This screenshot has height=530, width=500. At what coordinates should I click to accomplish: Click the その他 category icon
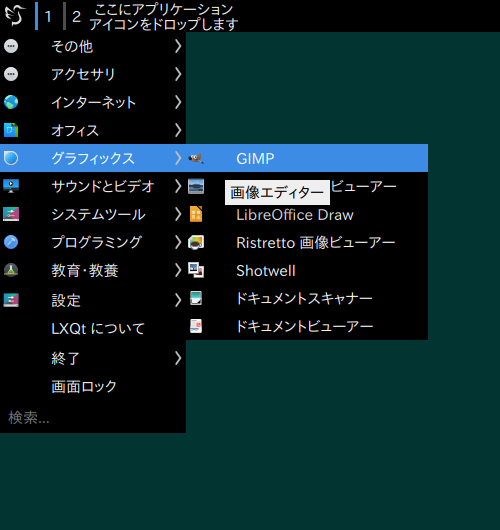pyautogui.click(x=11, y=46)
